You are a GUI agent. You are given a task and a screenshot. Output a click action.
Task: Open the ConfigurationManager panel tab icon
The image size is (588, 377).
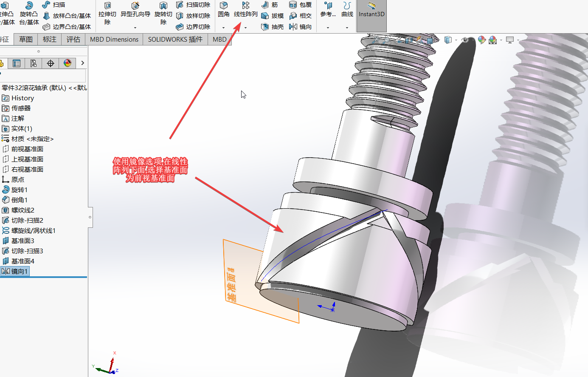(x=34, y=63)
